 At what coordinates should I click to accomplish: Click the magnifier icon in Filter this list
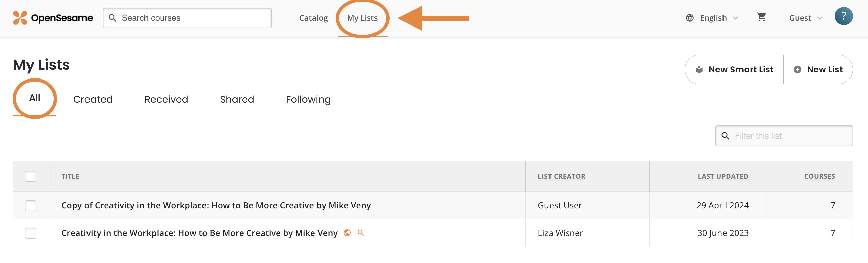(725, 136)
